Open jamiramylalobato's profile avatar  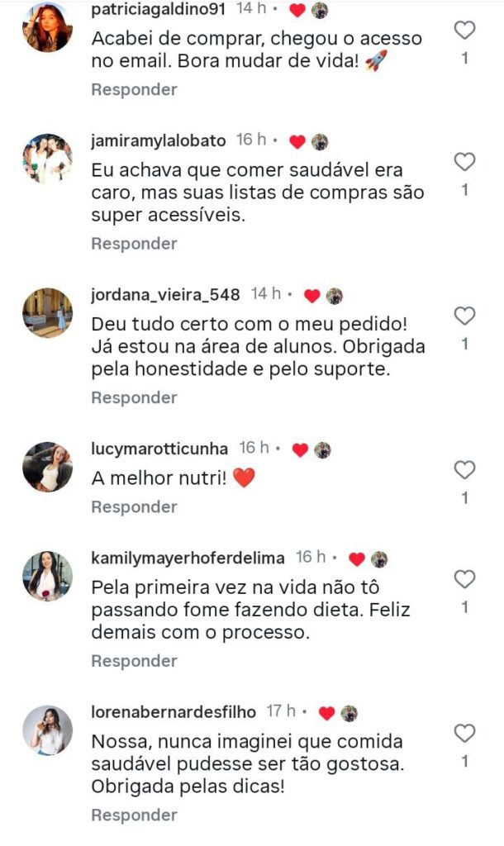(47, 158)
